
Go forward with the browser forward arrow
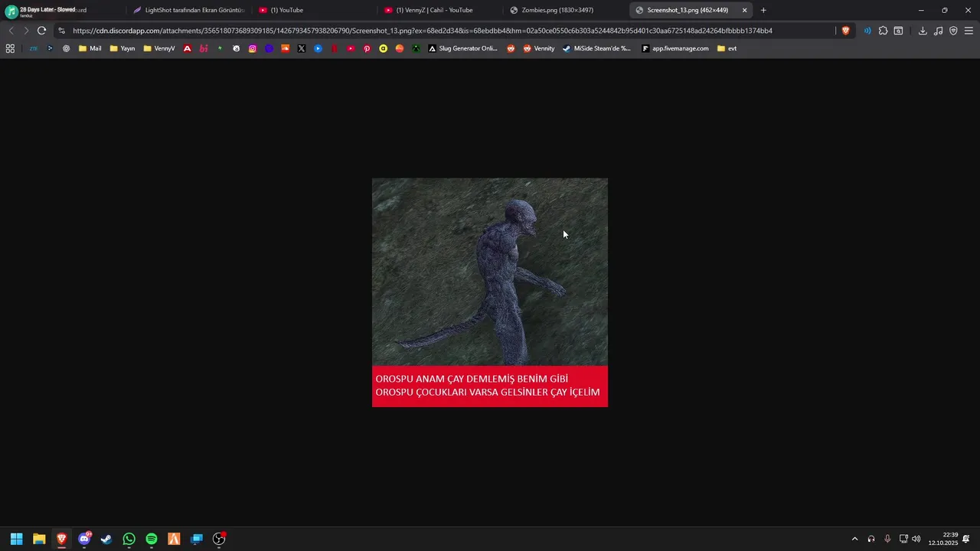coord(26,31)
